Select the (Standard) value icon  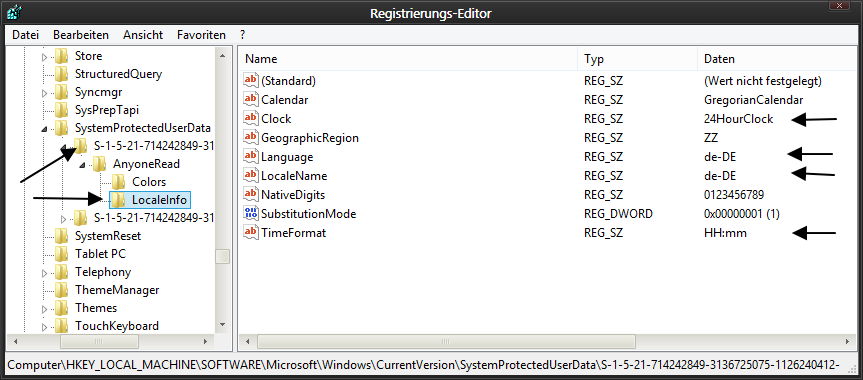coord(251,81)
